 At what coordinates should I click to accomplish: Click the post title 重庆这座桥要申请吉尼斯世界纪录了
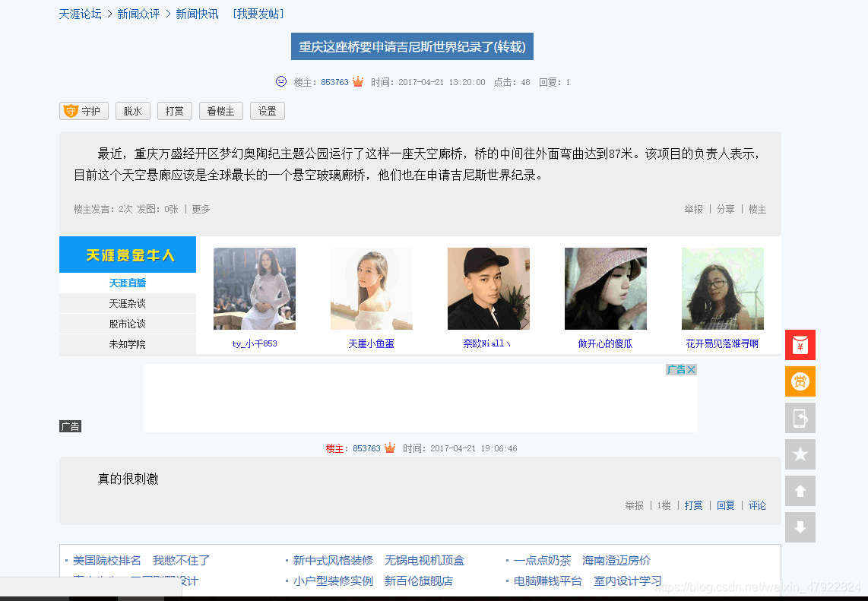coord(413,46)
